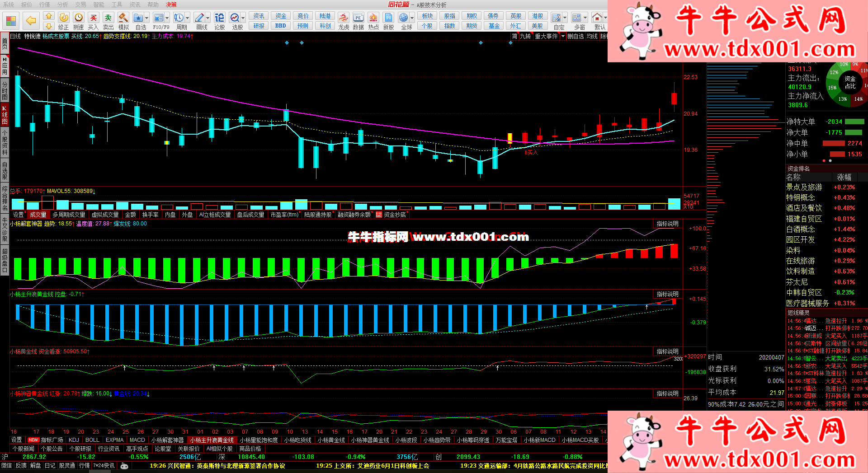Image resolution: width=868 pixels, height=473 pixels.
Task: Open the robot assistant icon in status bar
Action: pos(124,466)
